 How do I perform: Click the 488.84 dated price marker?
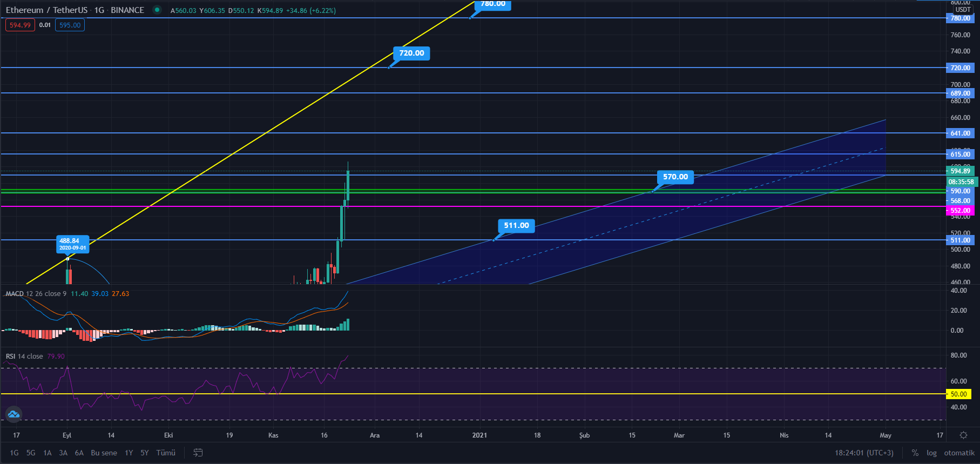click(x=72, y=244)
